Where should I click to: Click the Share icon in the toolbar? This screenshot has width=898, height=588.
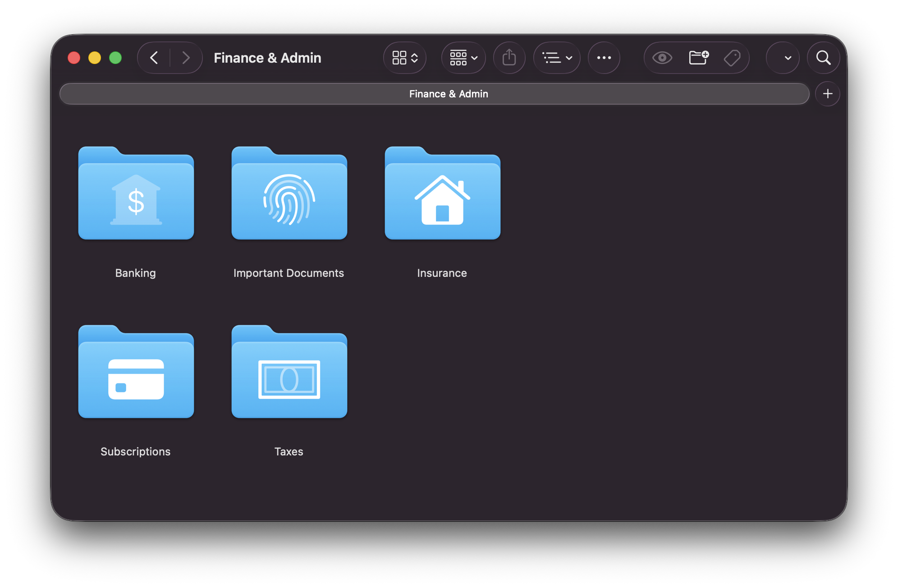pos(509,58)
